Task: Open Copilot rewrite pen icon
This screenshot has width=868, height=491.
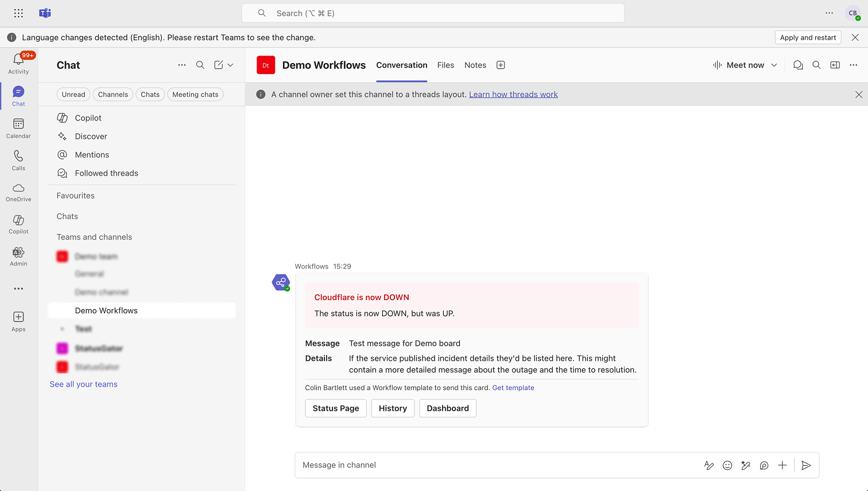Action: [x=746, y=465]
